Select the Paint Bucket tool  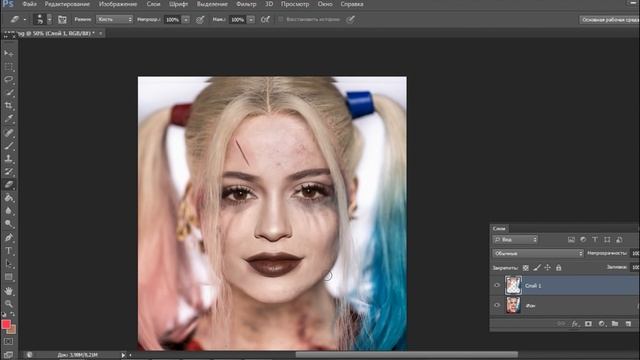pyautogui.click(x=9, y=198)
